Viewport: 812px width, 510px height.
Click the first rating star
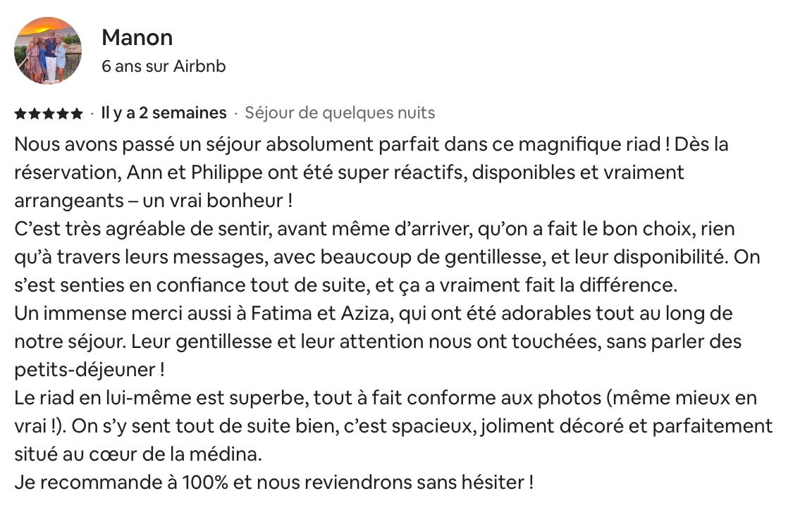(20, 113)
